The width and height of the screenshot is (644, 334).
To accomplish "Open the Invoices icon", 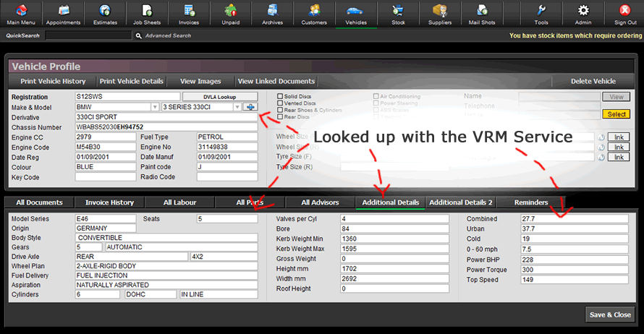I will [x=189, y=11].
